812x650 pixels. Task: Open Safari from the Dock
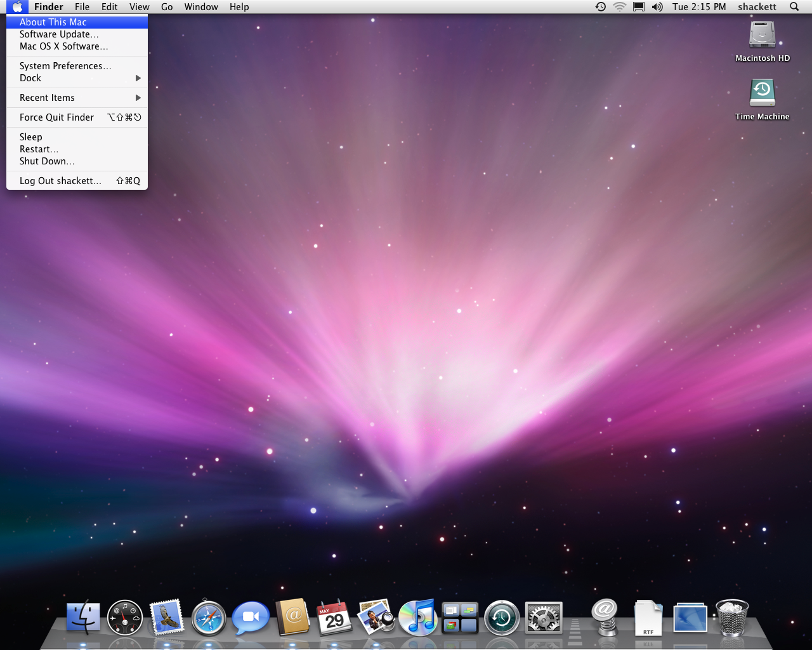[209, 618]
